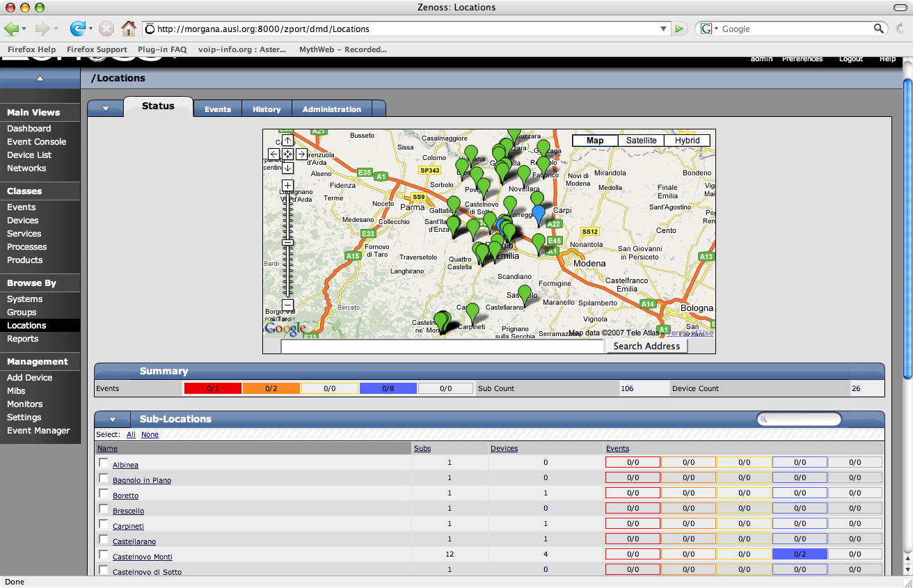The height and width of the screenshot is (588, 913).
Task: Open the Back button history dropdown
Action: [24, 29]
